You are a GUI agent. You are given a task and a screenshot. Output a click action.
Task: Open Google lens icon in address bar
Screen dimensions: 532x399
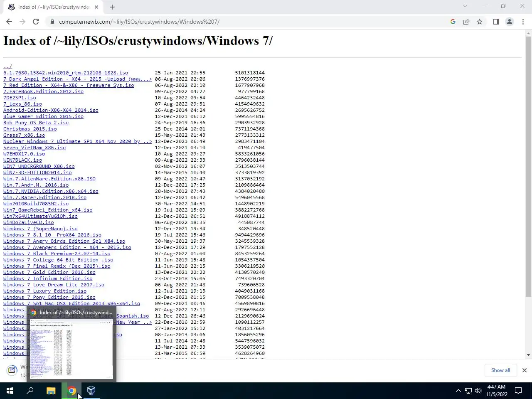453,22
